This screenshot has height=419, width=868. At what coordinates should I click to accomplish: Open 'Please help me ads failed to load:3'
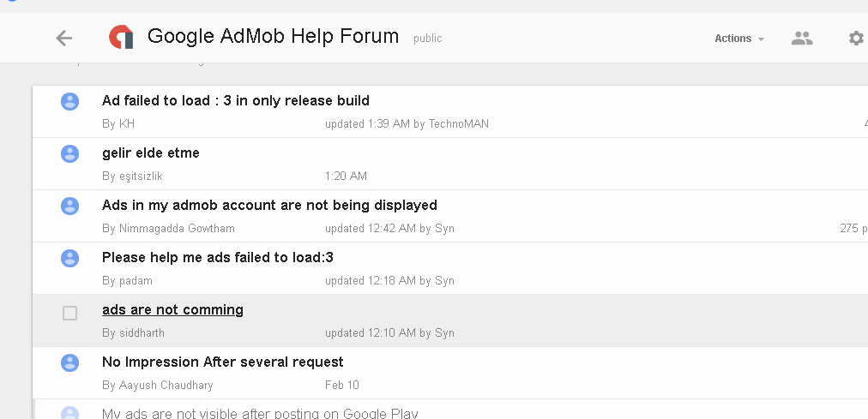coord(217,258)
